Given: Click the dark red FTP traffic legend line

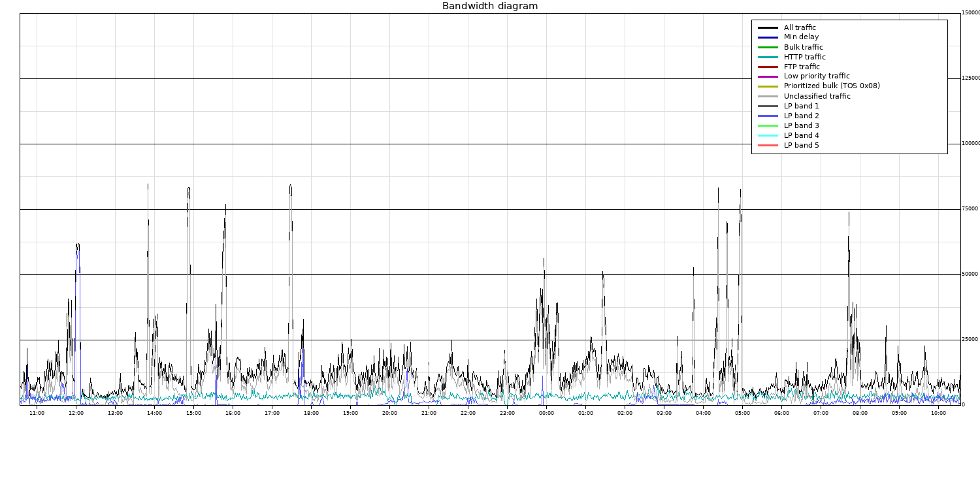Looking at the screenshot, I should [768, 67].
